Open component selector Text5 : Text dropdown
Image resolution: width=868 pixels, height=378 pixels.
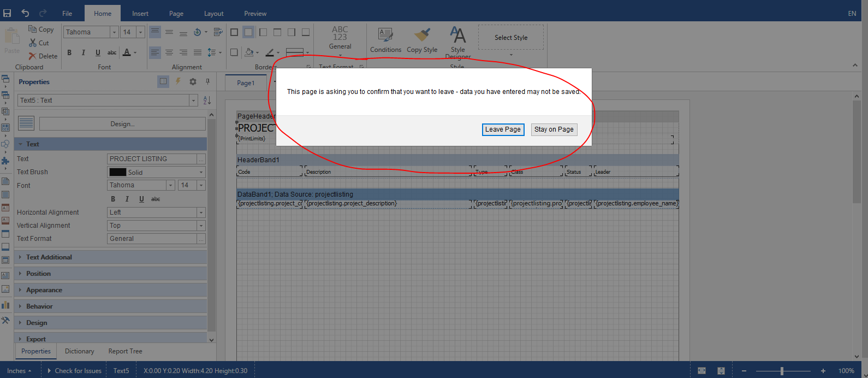[x=193, y=101]
